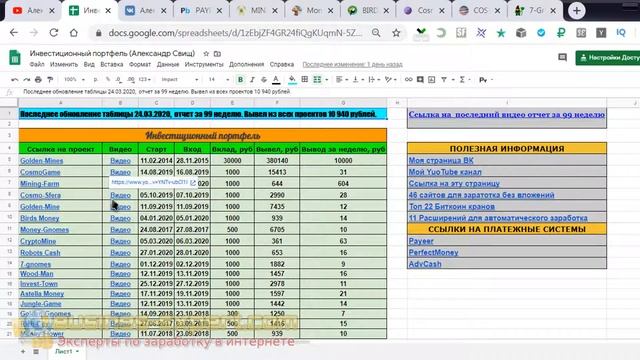The width and height of the screenshot is (640, 360).
Task: Show all sheets list icon
Action: point(36,351)
